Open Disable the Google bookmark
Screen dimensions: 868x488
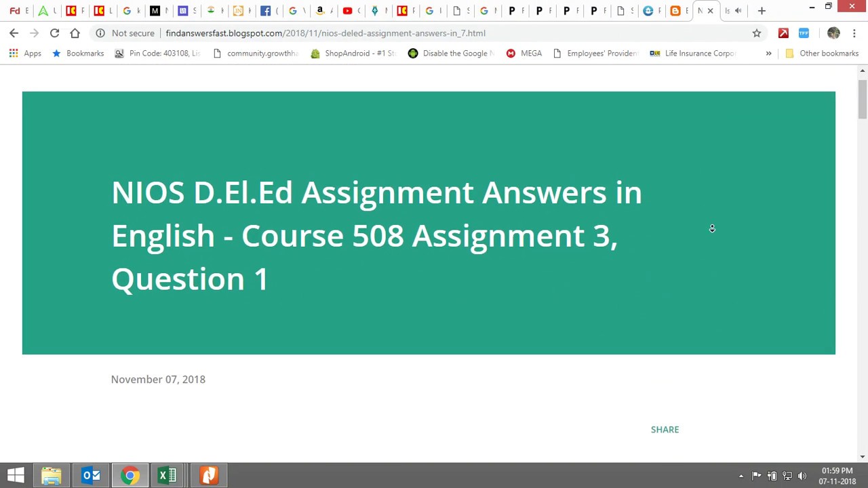[452, 53]
